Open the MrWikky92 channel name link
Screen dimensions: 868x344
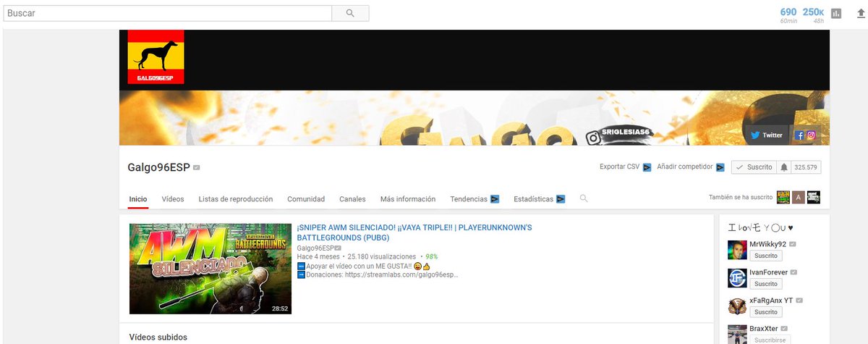click(x=768, y=245)
